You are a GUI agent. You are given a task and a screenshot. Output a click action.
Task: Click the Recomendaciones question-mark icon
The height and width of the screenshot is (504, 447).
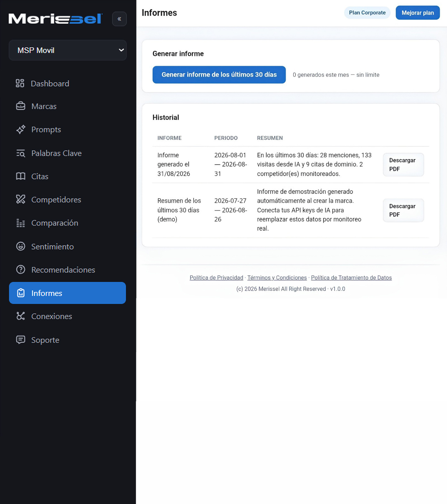[x=21, y=270]
